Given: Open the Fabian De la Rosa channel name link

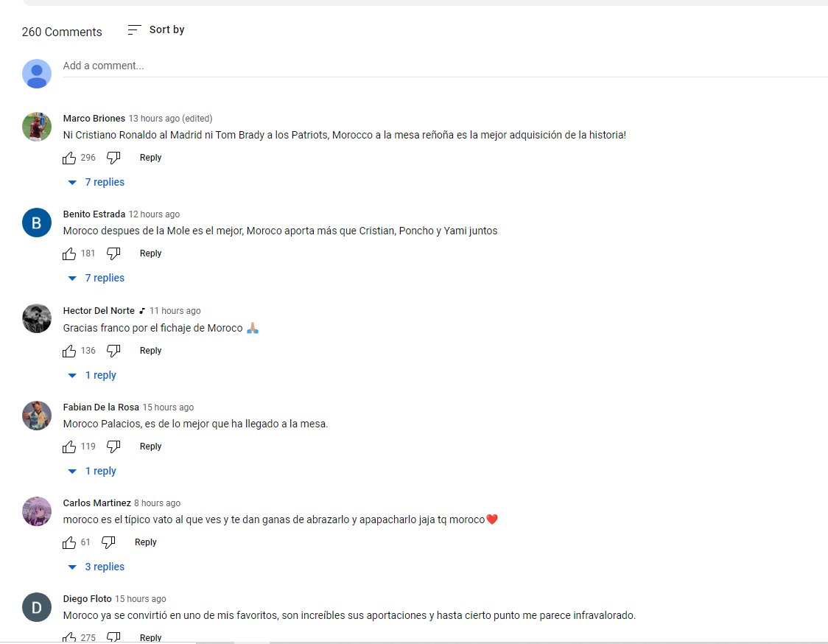Looking at the screenshot, I should click(101, 407).
